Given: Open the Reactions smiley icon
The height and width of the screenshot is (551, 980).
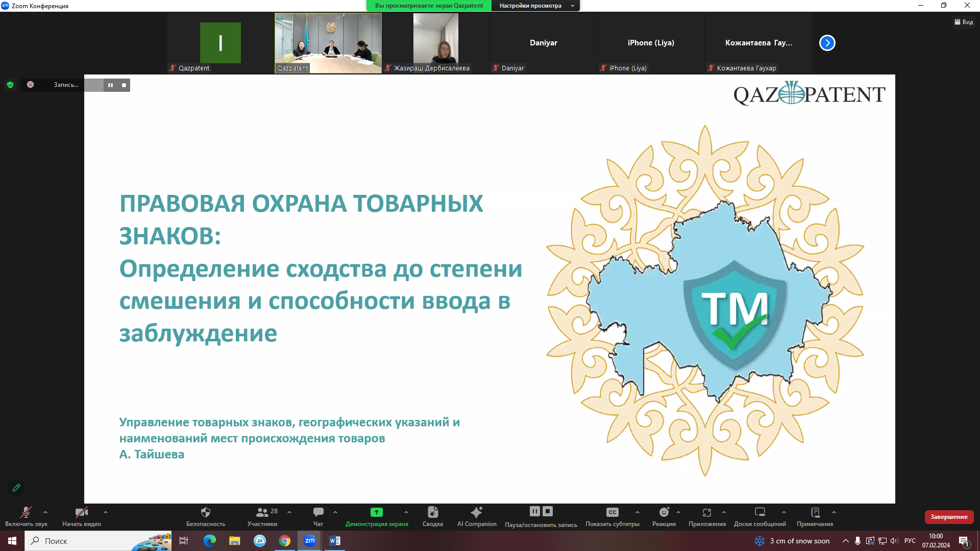Looking at the screenshot, I should [664, 512].
